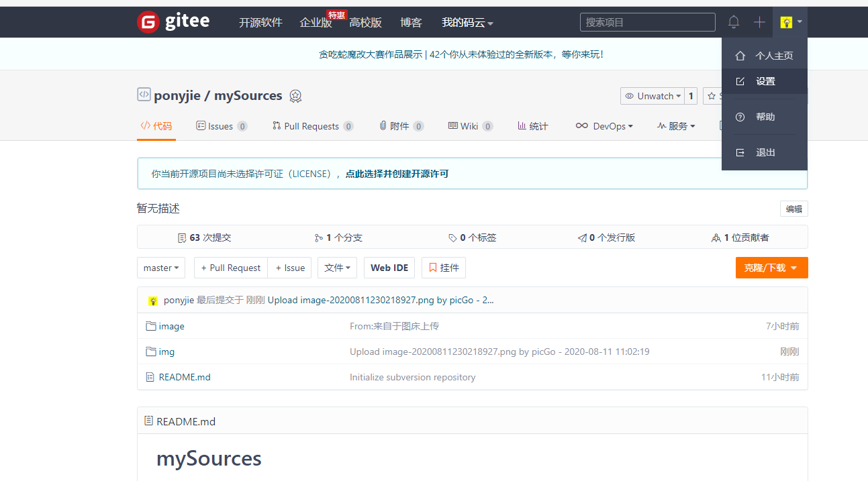Select 设置 from the user menu

[x=765, y=81]
